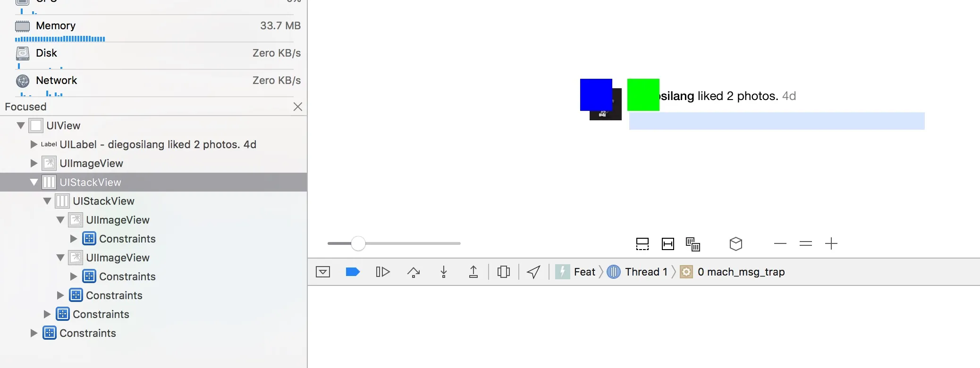This screenshot has height=368, width=980.
Task: Reset canvas zoom to actual size
Action: [806, 243]
